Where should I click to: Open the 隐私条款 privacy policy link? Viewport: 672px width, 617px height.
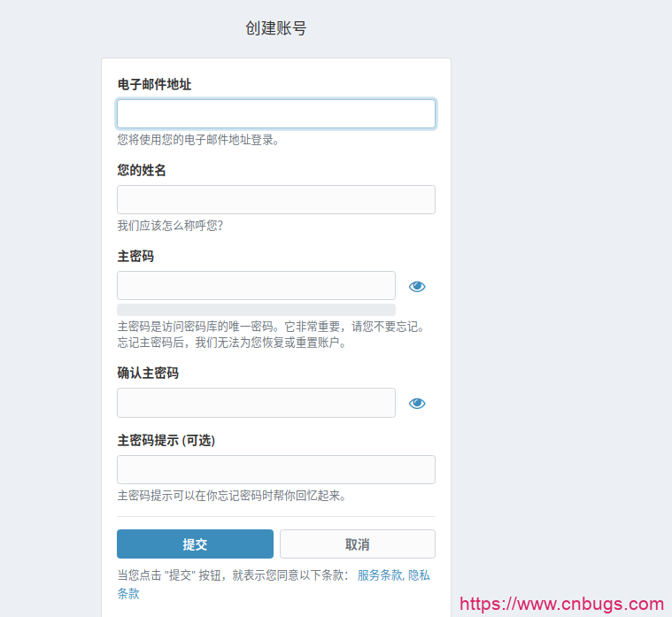coord(418,575)
